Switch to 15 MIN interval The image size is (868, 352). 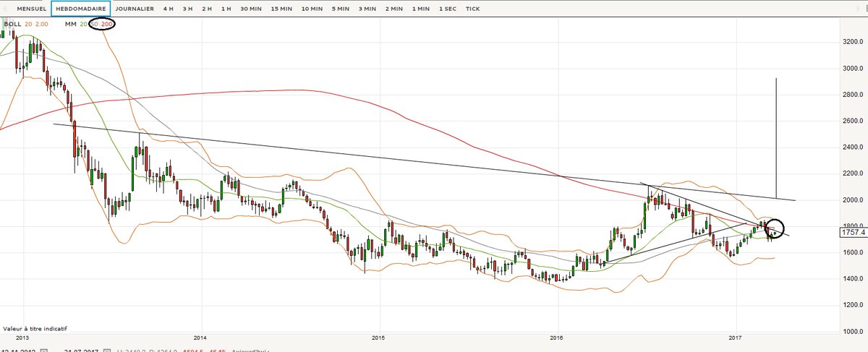click(281, 9)
